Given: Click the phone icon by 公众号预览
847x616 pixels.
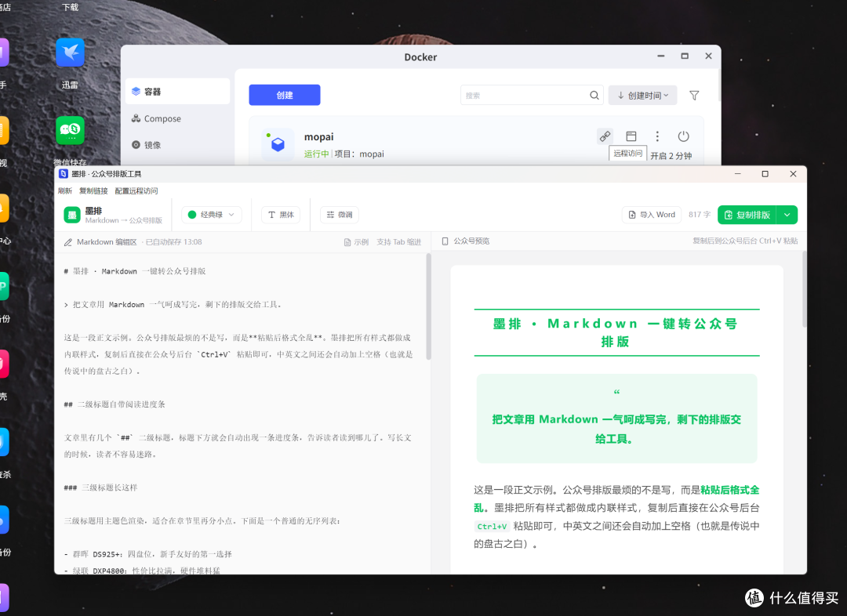Looking at the screenshot, I should coord(445,241).
